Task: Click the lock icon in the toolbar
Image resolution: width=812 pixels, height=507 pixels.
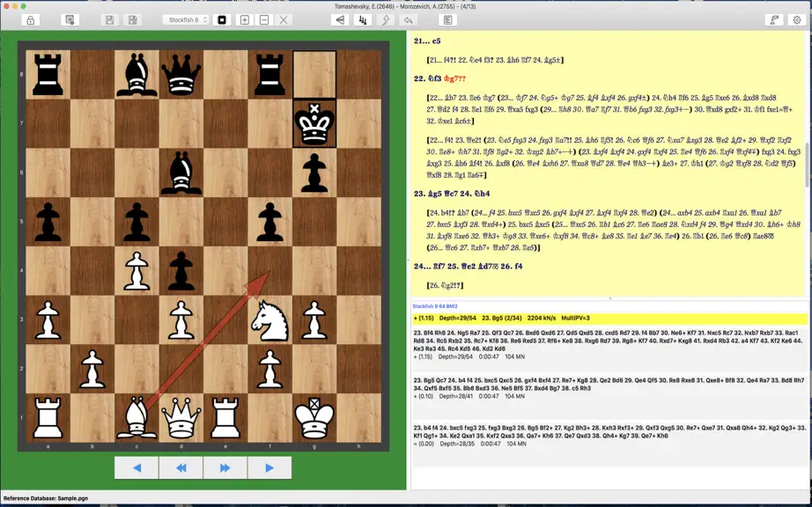Action: point(31,20)
